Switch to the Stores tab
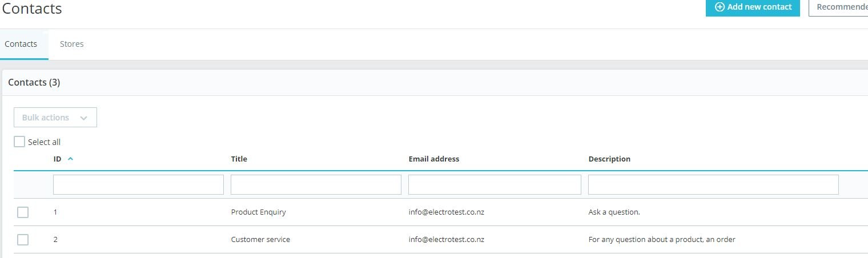This screenshot has width=868, height=258. [x=72, y=44]
